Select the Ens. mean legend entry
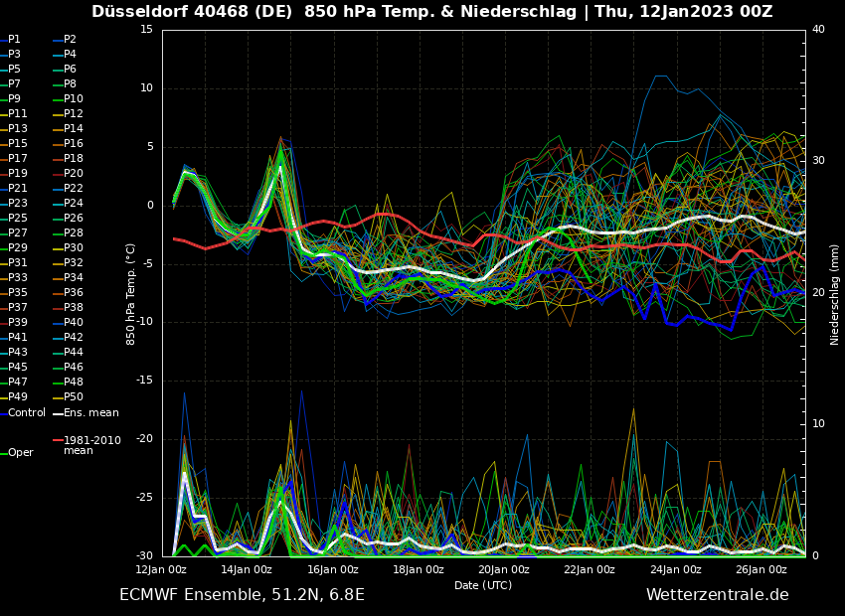Image resolution: width=845 pixels, height=616 pixels. click(90, 412)
